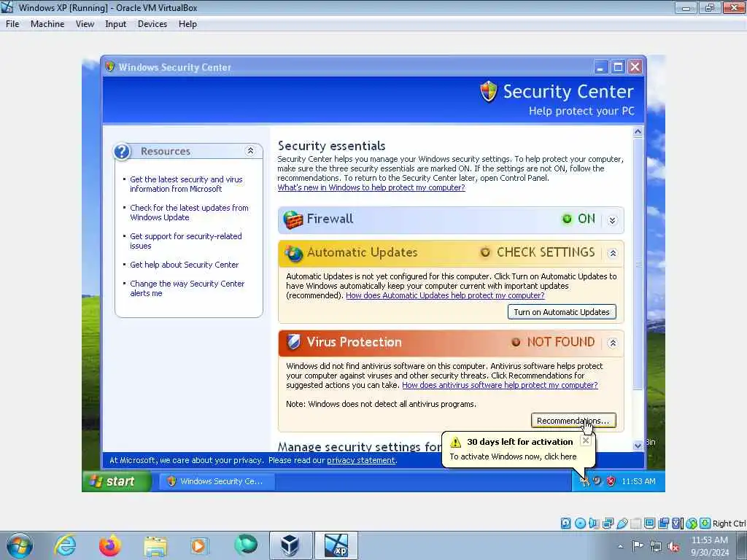Click VirtualBox mouse integration status icon
This screenshot has width=747, height=560.
point(692,524)
